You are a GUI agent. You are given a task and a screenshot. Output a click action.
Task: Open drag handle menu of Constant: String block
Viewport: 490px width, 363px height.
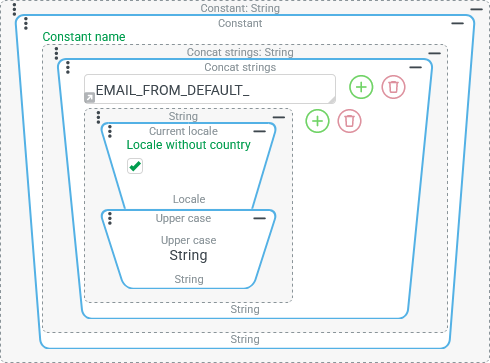(x=14, y=9)
